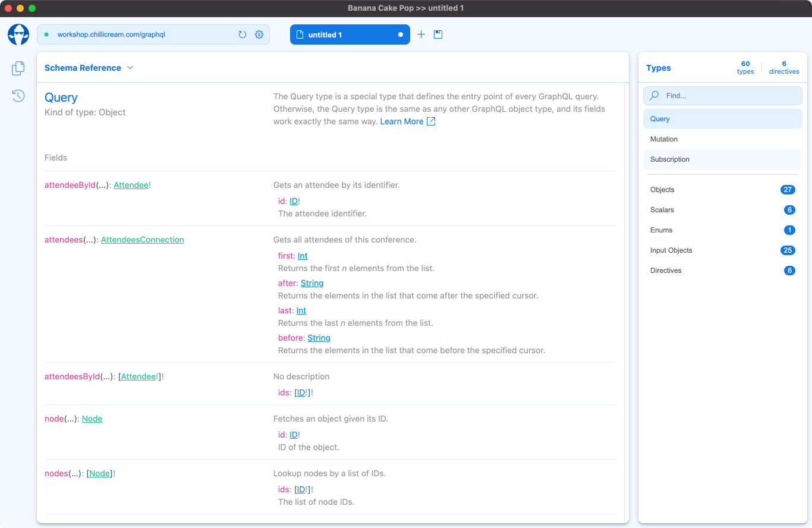
Task: Add a new tab with plus icon
Action: pyautogui.click(x=421, y=34)
